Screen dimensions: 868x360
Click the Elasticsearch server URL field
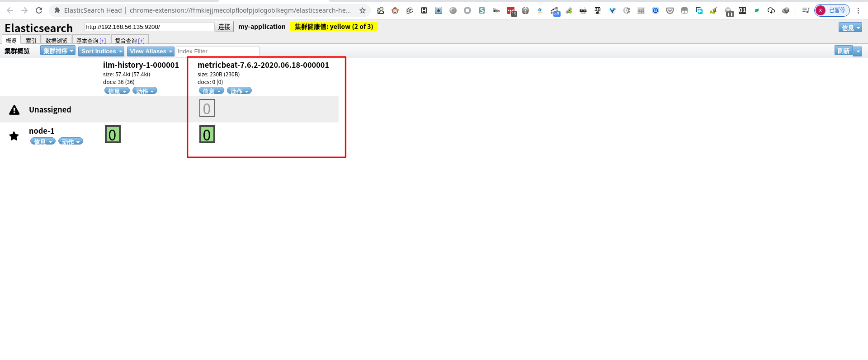(x=150, y=27)
